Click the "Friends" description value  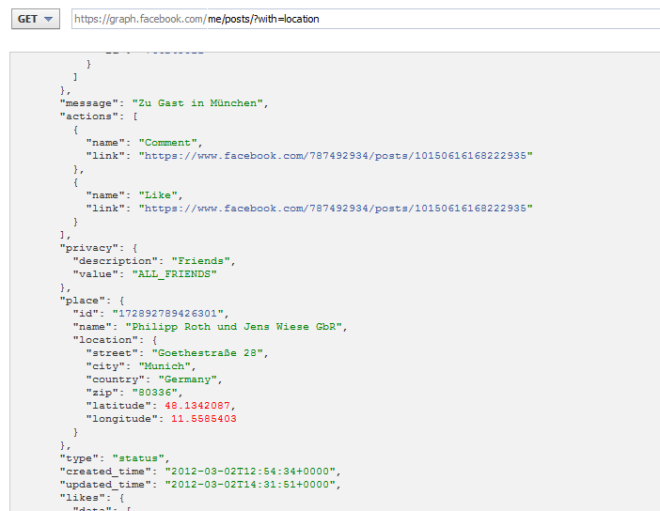point(200,261)
